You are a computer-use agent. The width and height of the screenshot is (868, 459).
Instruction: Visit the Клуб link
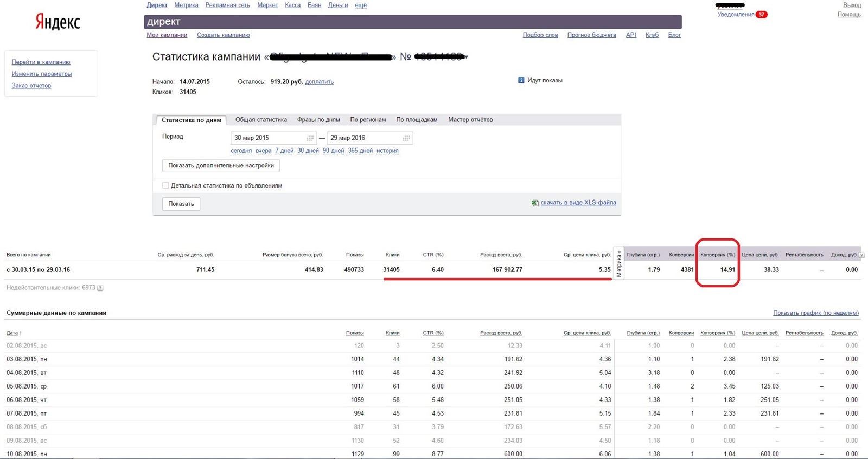point(652,35)
